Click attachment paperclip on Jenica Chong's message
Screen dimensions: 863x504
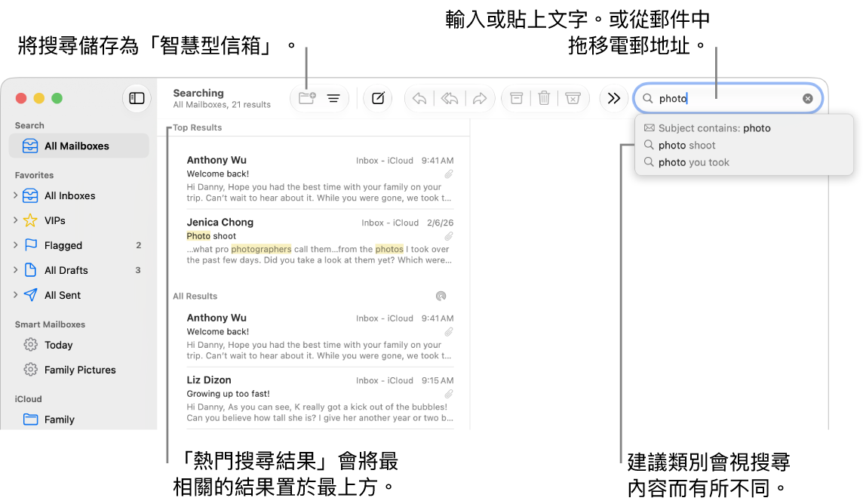(x=449, y=237)
